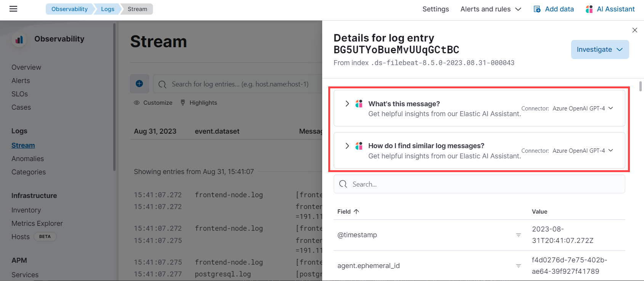Click the Settings link
This screenshot has width=644, height=281.
pos(435,9)
